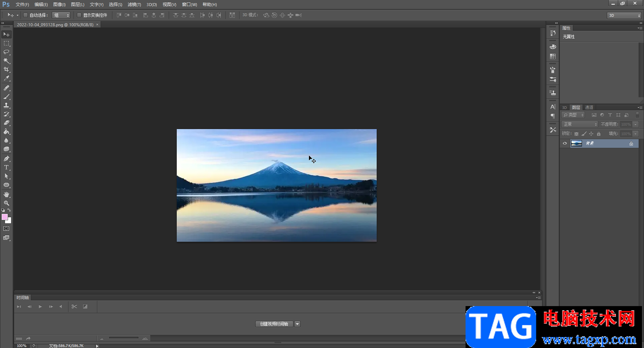Select the Brush tool
644x348 pixels.
(x=6, y=97)
